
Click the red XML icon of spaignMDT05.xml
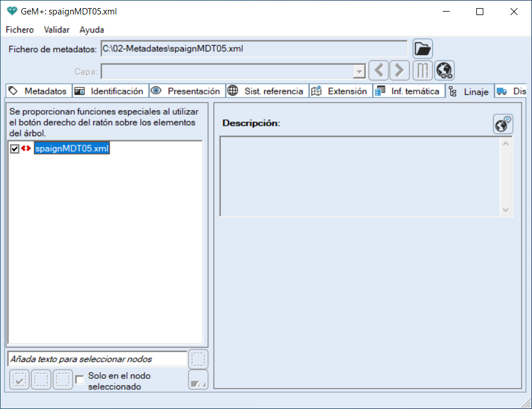(26, 149)
